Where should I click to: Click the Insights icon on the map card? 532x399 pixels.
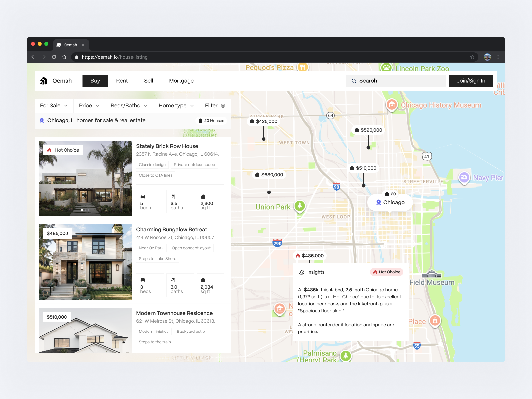[301, 272]
